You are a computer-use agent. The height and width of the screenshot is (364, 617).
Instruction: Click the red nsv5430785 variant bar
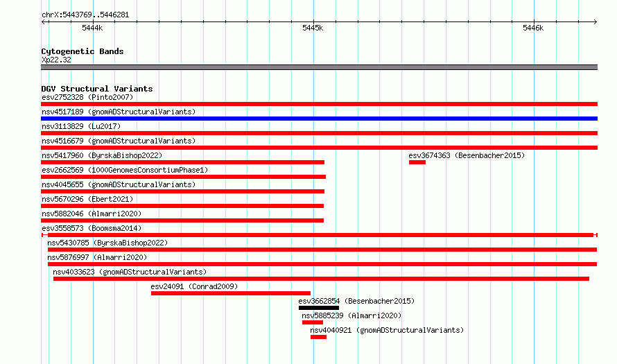pyautogui.click(x=322, y=250)
